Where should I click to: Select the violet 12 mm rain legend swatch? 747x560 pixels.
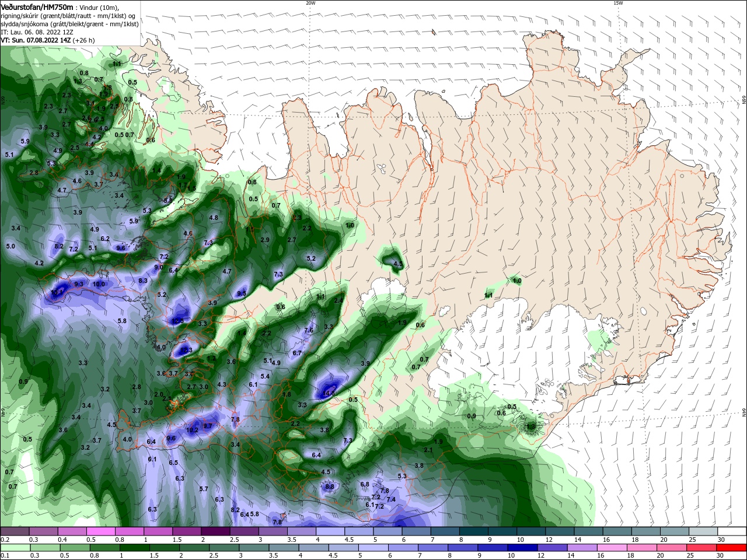coord(553,548)
